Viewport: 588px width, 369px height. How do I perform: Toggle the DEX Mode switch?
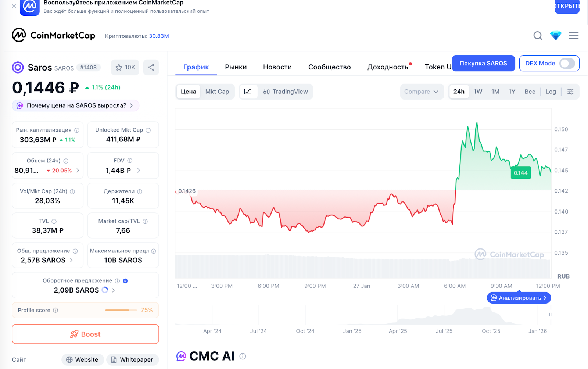coord(567,63)
